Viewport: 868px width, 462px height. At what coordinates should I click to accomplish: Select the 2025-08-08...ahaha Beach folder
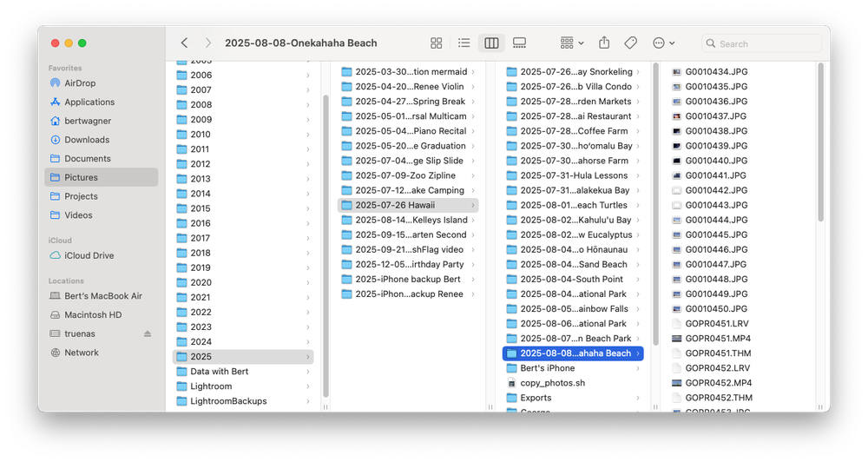[573, 353]
